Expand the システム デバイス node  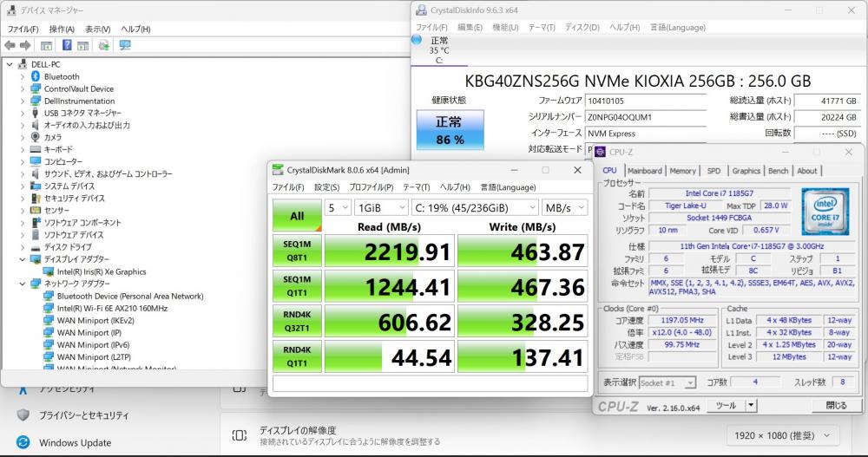(x=23, y=186)
